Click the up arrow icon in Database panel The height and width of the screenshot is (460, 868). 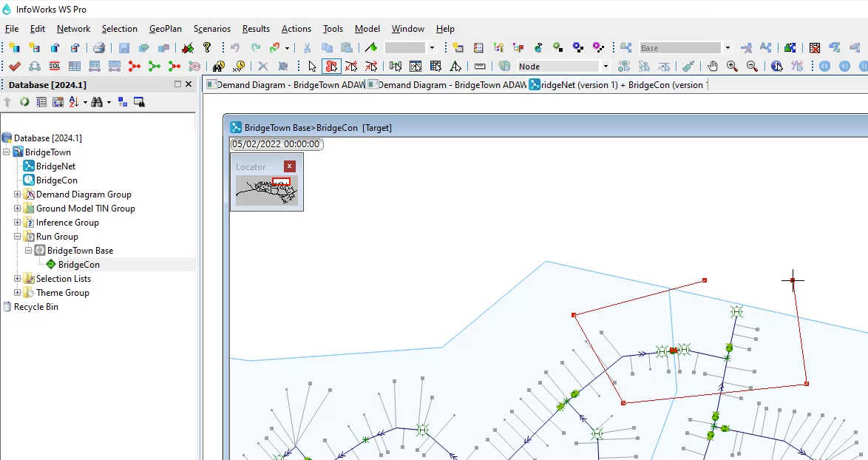click(x=7, y=102)
